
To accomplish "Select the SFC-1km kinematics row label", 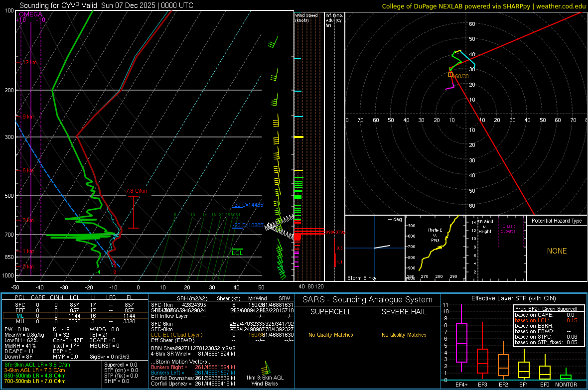I will tap(162, 305).
